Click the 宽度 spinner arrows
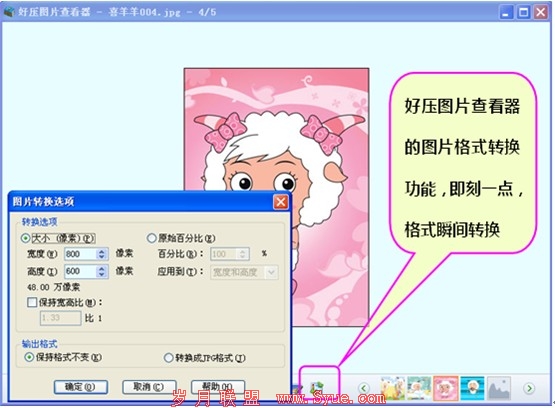This screenshot has height=408, width=555. [102, 254]
